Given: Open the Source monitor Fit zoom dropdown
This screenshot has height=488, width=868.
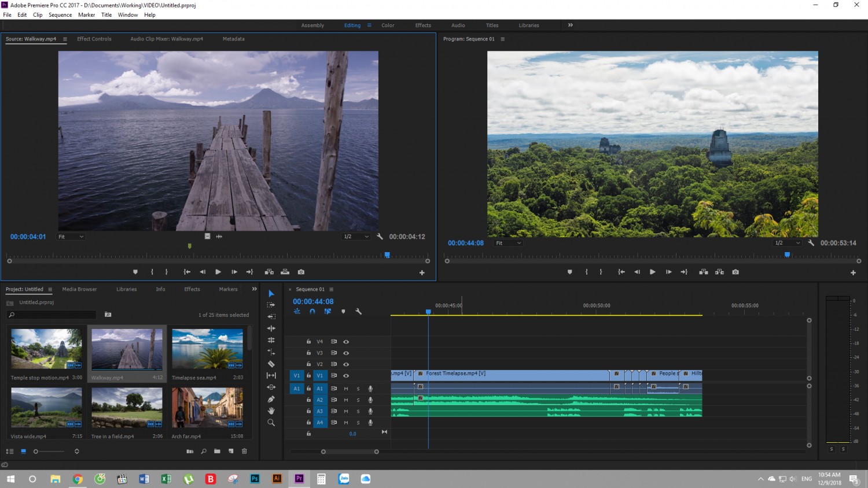Looking at the screenshot, I should [71, 236].
